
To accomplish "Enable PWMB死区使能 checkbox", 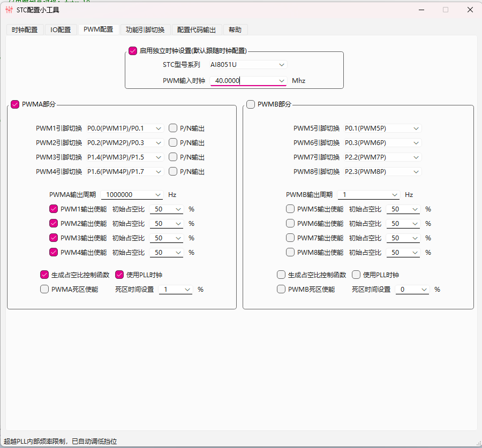I will click(281, 290).
